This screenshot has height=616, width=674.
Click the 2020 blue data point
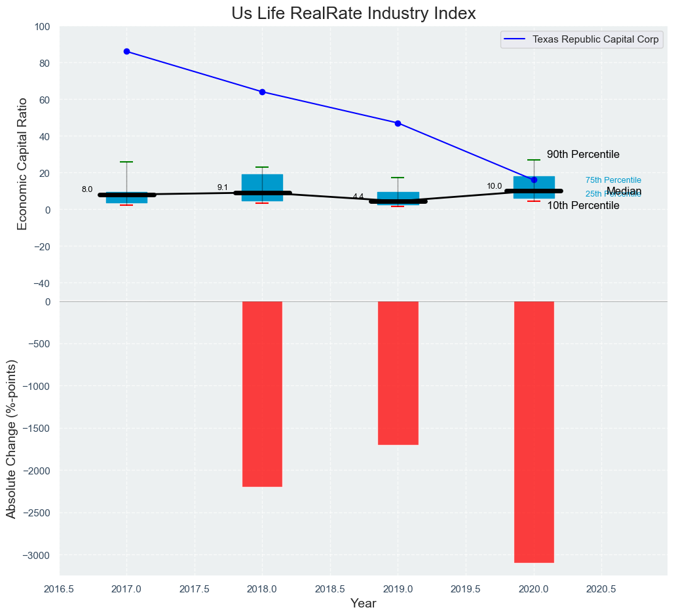click(x=534, y=180)
